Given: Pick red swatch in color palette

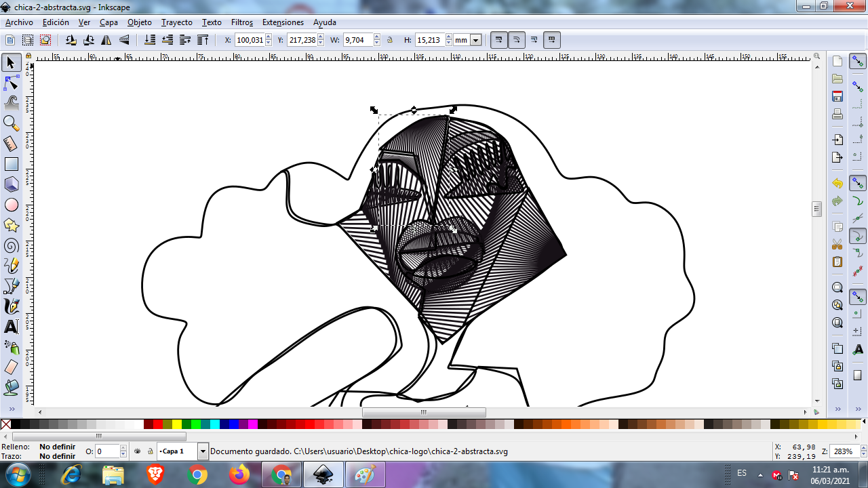Looking at the screenshot, I should point(158,424).
